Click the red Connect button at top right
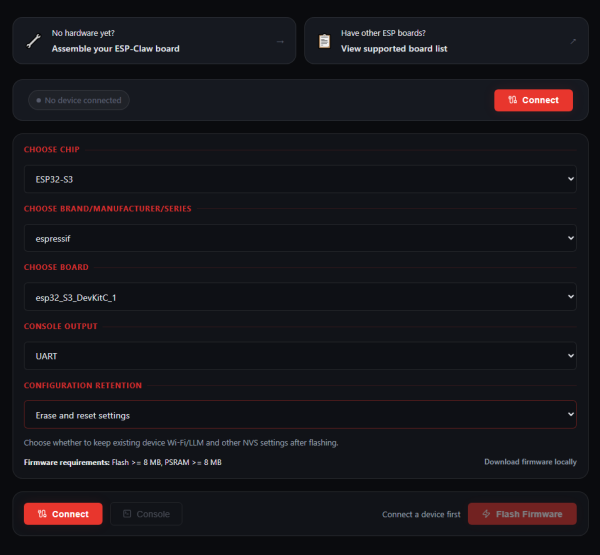 coord(533,100)
